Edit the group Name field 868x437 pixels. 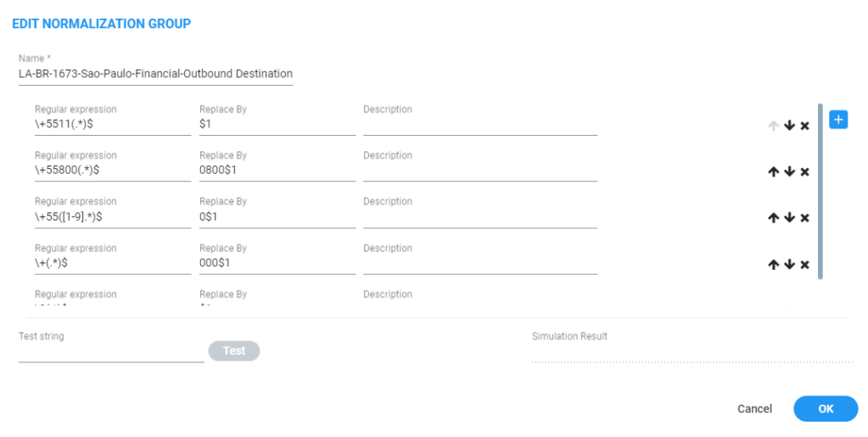(155, 75)
